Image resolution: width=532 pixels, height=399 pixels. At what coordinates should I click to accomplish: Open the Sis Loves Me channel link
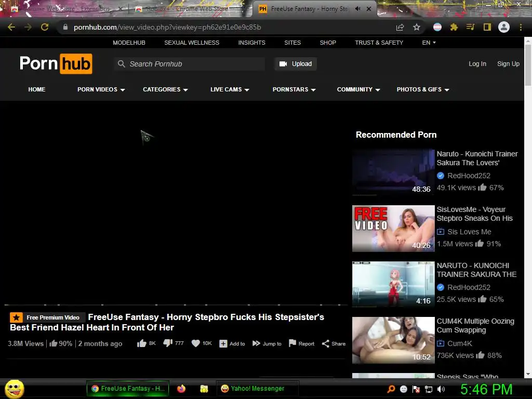(x=469, y=232)
